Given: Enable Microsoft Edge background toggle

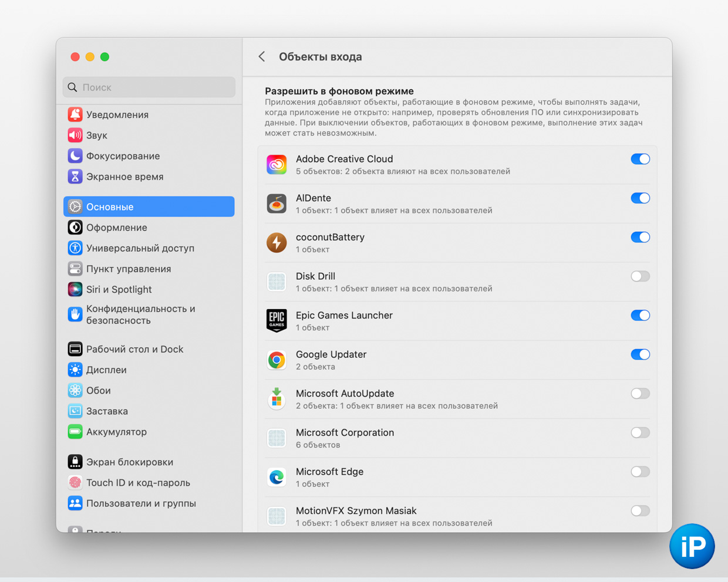Looking at the screenshot, I should click(640, 472).
